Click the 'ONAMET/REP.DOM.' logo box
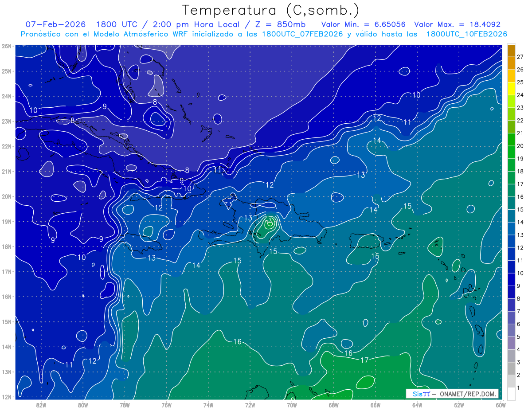The image size is (532, 411). [452, 394]
